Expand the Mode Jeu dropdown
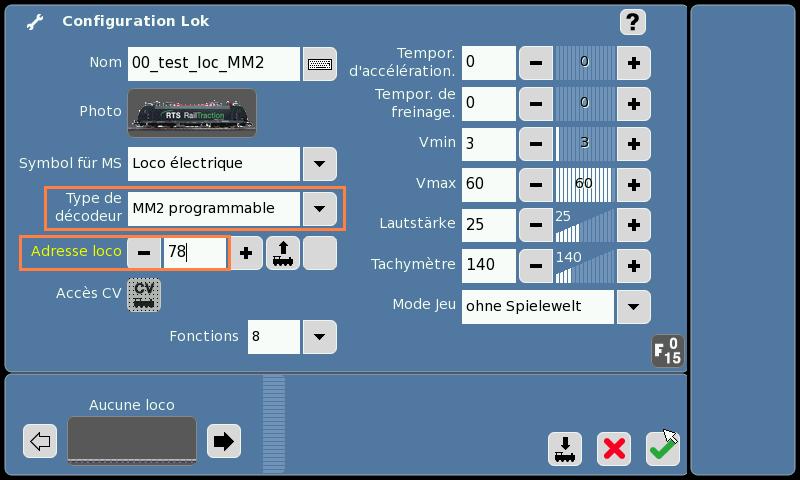This screenshot has width=800, height=480. tap(634, 307)
